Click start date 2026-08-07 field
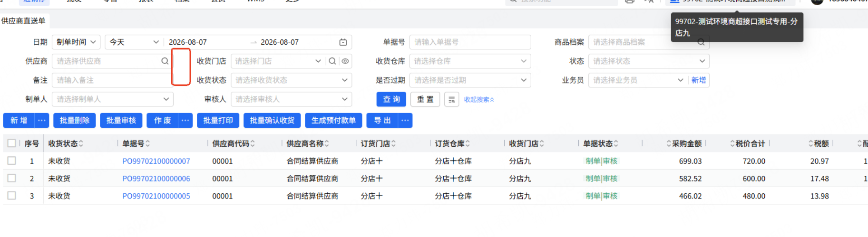This screenshot has height=237, width=868. [188, 42]
